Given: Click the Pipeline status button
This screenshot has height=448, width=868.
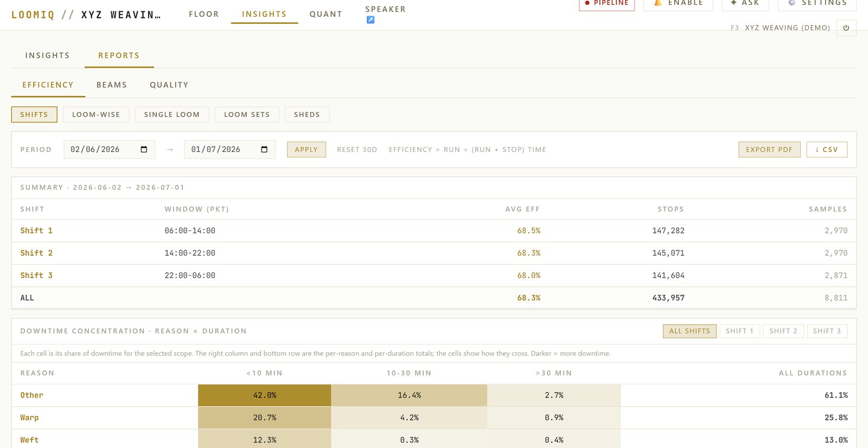Looking at the screenshot, I should coord(607,3).
